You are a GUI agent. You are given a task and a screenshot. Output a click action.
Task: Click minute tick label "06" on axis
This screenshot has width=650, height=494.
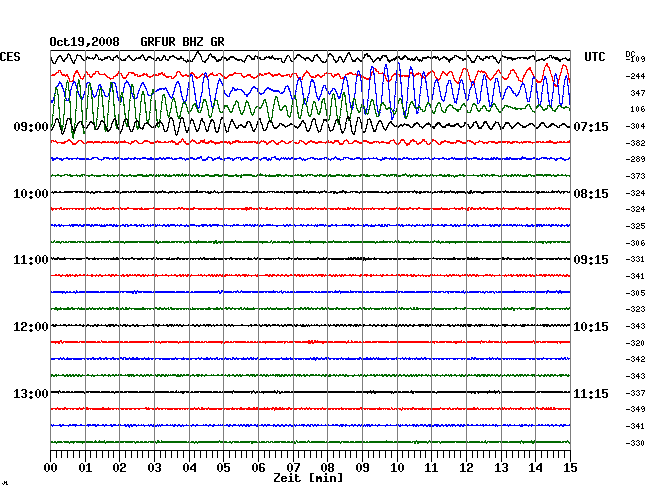[x=258, y=468]
